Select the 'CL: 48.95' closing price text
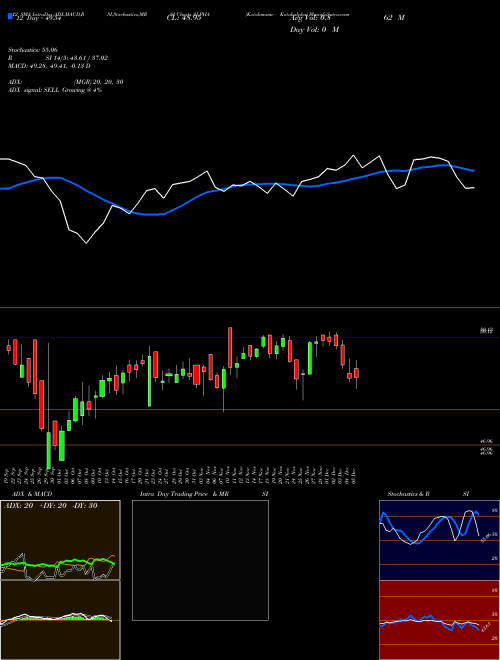Viewport: 500px width, 660px height. [184, 18]
